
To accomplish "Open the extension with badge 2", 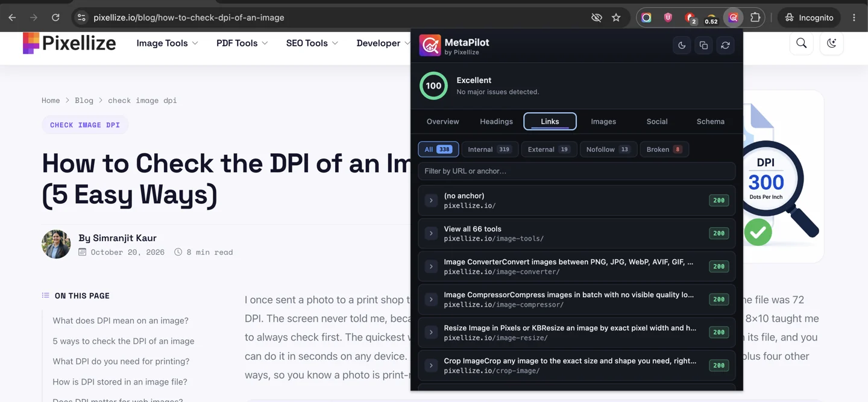I will click(x=690, y=18).
